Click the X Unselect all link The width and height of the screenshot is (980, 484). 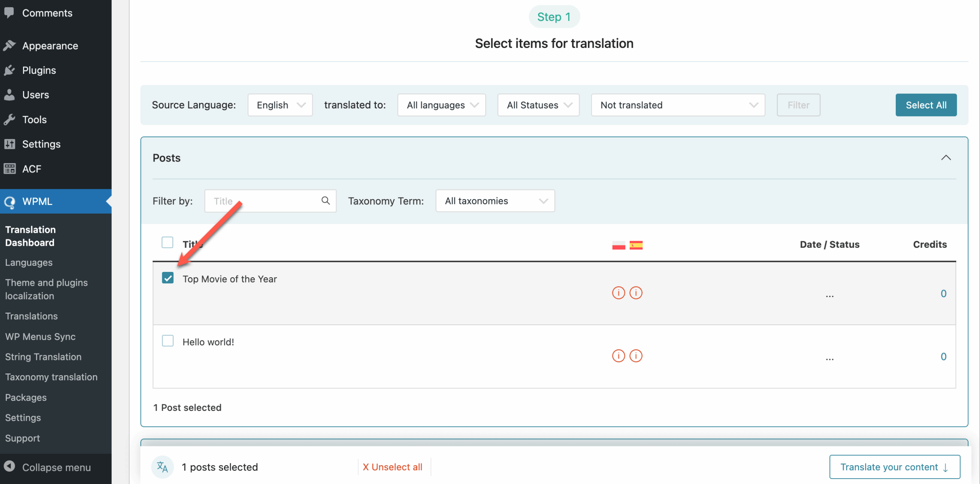pyautogui.click(x=392, y=467)
